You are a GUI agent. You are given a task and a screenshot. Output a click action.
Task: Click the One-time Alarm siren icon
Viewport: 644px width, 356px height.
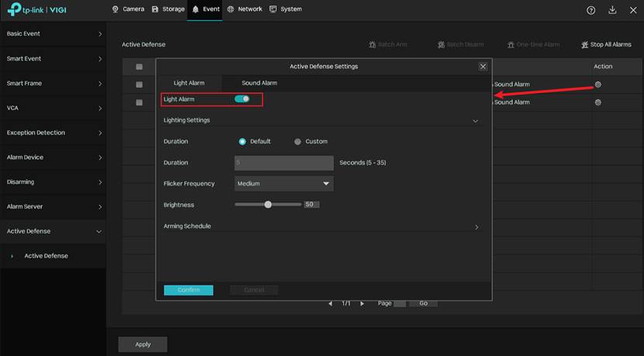511,44
